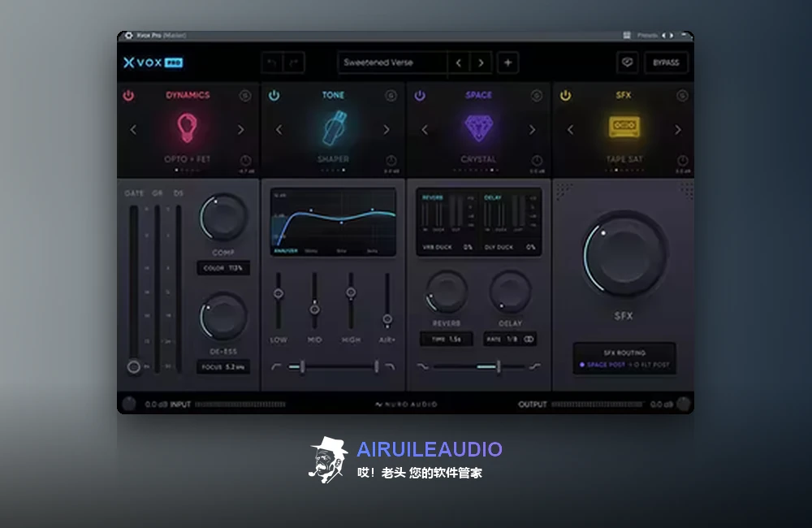Solo the Space module with its S icon
Image resolution: width=812 pixels, height=528 pixels.
(x=537, y=95)
